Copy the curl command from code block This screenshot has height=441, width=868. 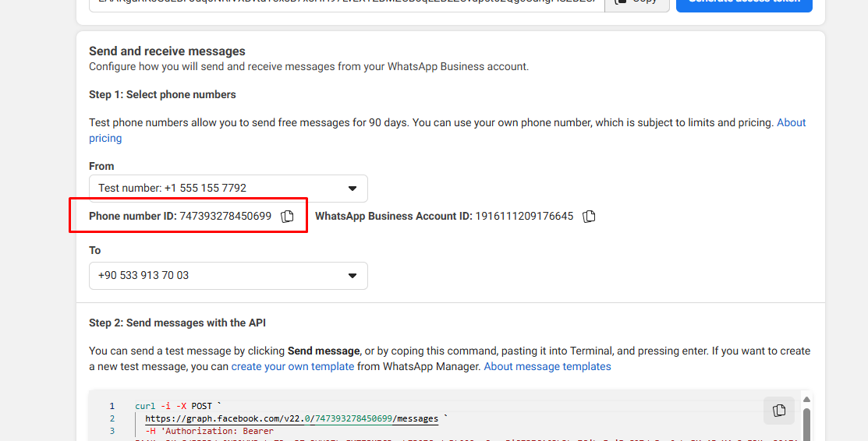(778, 411)
